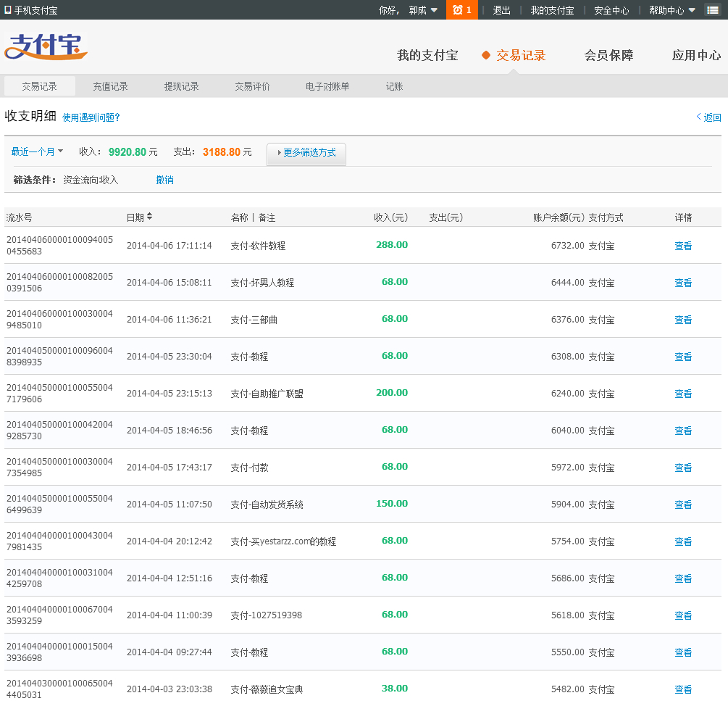
Task: Click 撤销 to remove the filter condition
Action: tap(164, 180)
